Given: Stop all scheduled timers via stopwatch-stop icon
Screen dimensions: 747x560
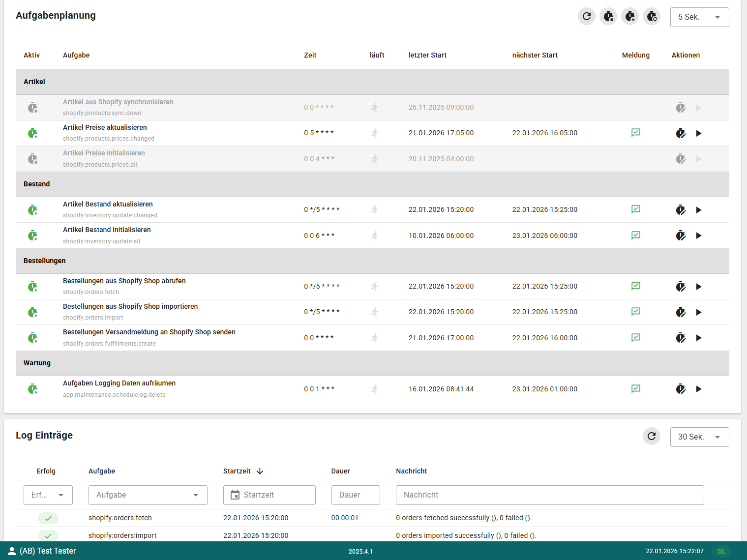Looking at the screenshot, I should pos(608,16).
